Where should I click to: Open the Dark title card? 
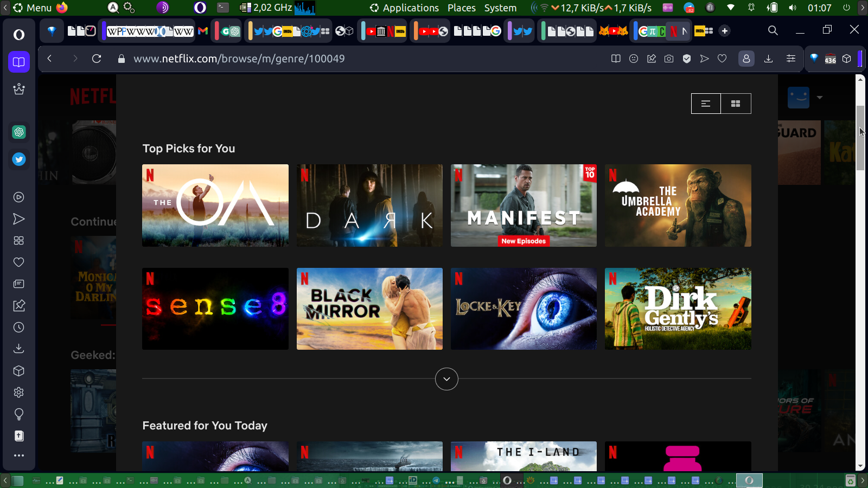point(369,206)
